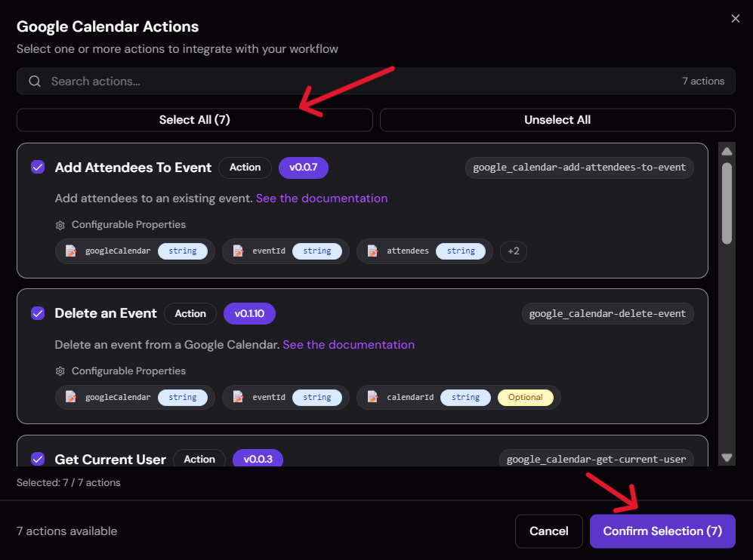Image resolution: width=753 pixels, height=560 pixels.
Task: Open documentation link for Add Attendees
Action: pyautogui.click(x=322, y=198)
